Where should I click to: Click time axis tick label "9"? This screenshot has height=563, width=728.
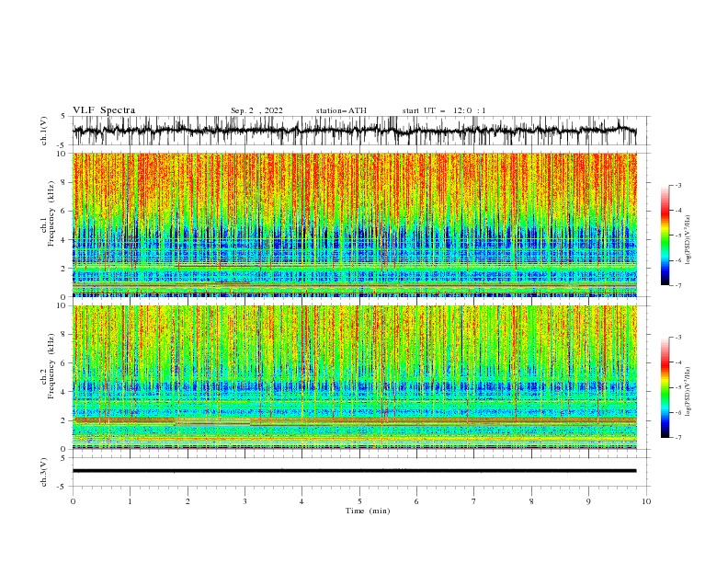point(588,501)
